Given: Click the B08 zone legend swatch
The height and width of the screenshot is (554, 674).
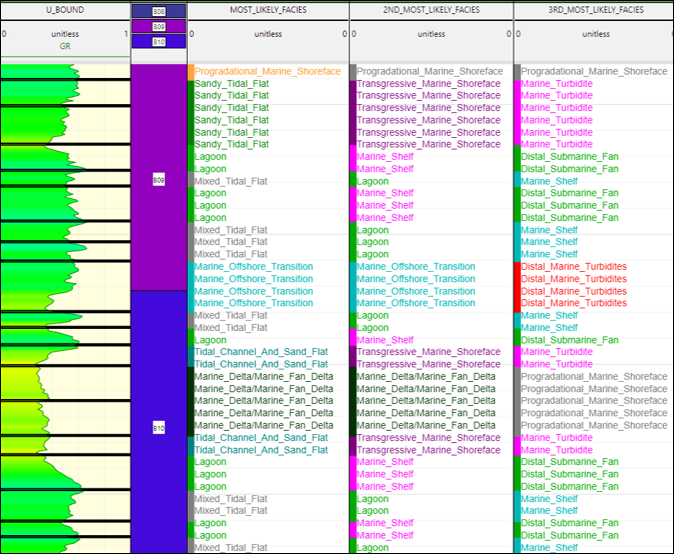Looking at the screenshot, I should click(x=159, y=12).
